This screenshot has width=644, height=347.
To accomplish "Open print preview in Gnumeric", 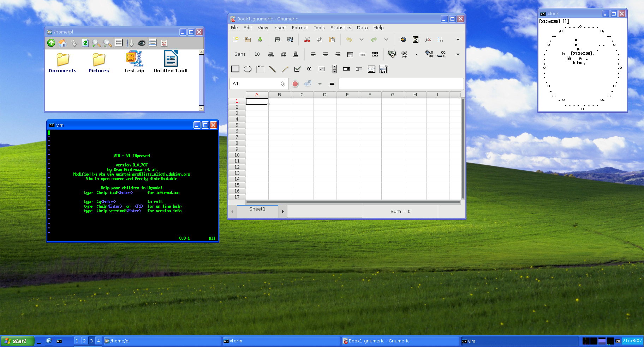I will point(290,39).
